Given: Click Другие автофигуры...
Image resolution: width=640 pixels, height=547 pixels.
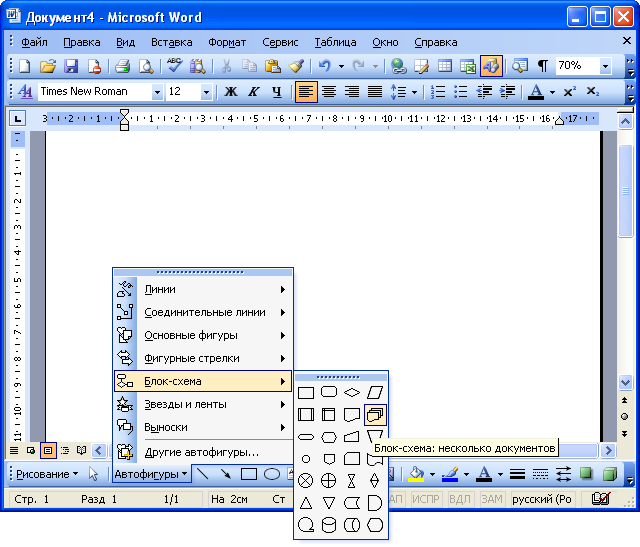Looking at the screenshot, I should pos(203,452).
